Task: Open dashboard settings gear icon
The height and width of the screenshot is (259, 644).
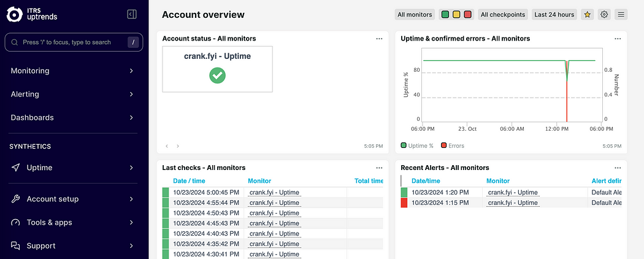Action: [x=604, y=14]
